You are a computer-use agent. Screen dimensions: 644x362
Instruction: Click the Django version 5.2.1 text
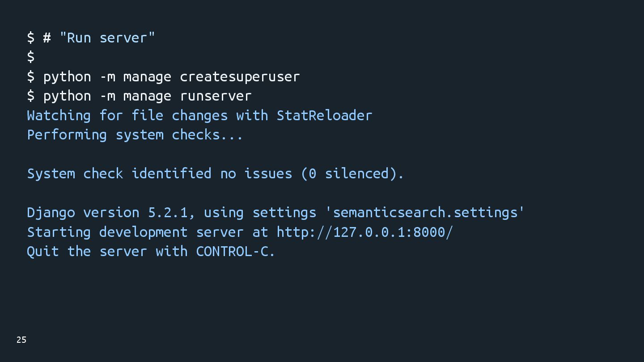107,212
